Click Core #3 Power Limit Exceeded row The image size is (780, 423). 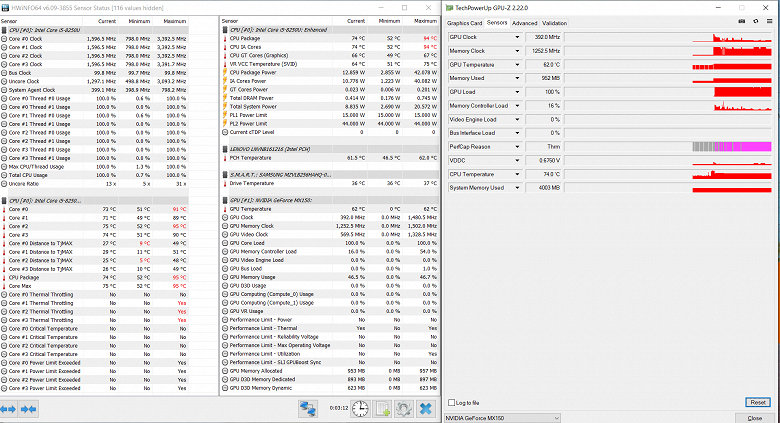point(95,388)
